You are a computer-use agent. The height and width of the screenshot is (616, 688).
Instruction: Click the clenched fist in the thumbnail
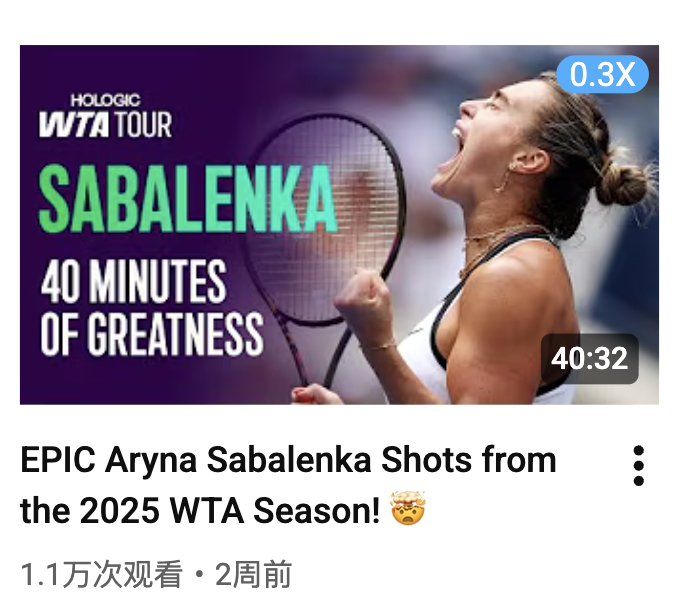pos(364,305)
